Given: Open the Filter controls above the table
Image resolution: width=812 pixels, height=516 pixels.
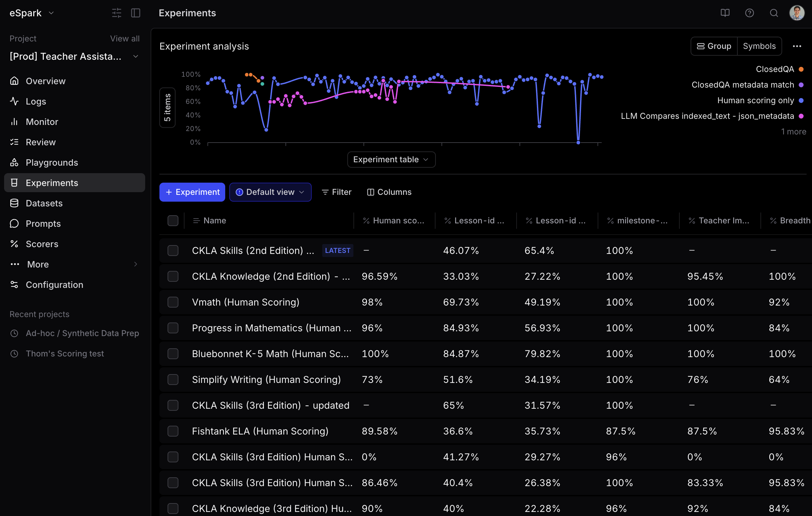Looking at the screenshot, I should [336, 192].
